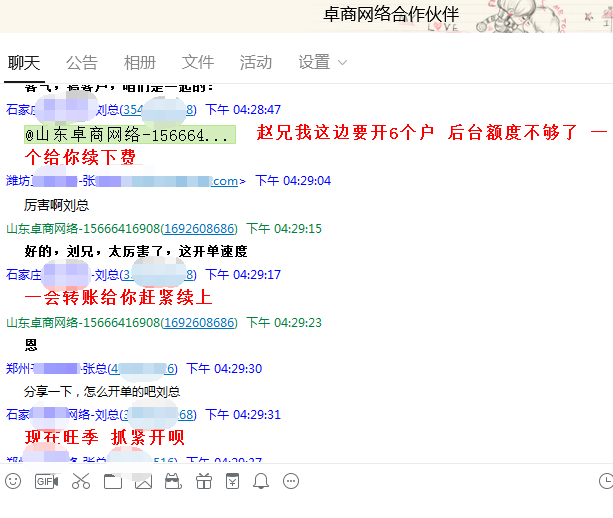Click the 卓商网络合作伙伴 group title

coord(392,14)
